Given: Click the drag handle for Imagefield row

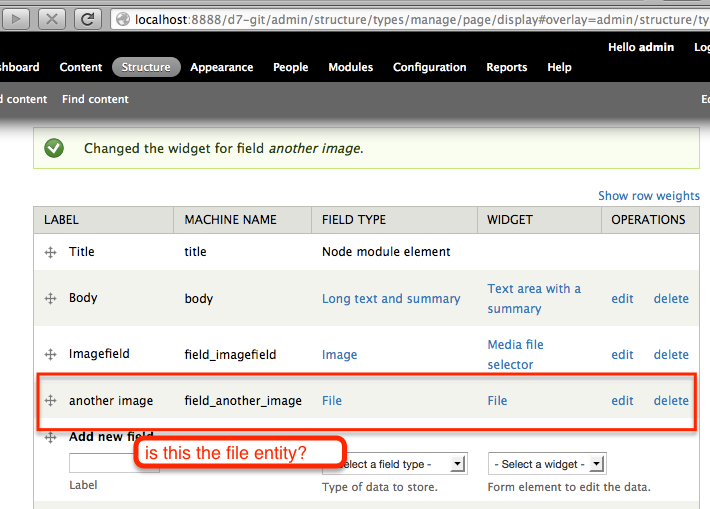Looking at the screenshot, I should (x=50, y=354).
